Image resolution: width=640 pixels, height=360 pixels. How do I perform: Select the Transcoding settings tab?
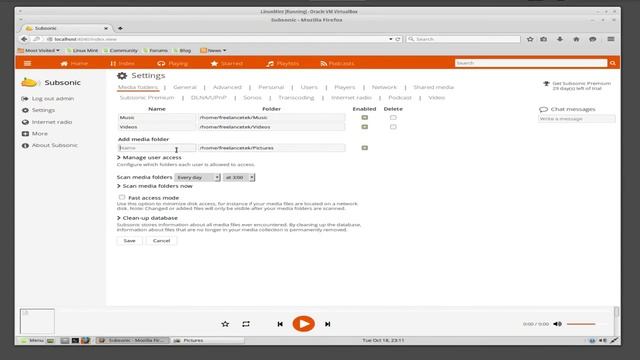point(296,98)
